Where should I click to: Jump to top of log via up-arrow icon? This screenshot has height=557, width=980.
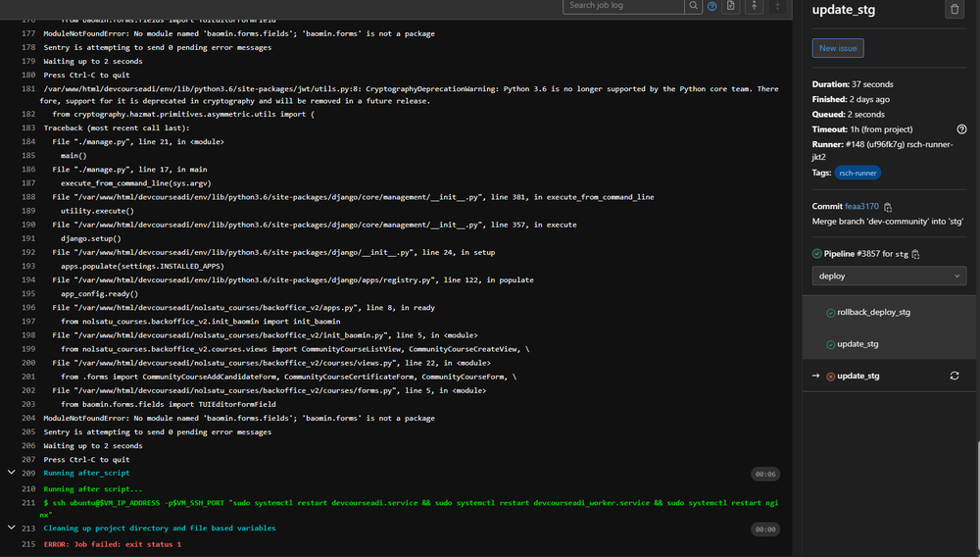click(754, 6)
